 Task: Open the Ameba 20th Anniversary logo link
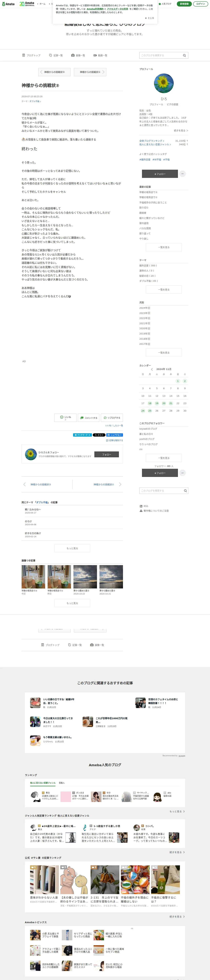[x=27, y=4]
